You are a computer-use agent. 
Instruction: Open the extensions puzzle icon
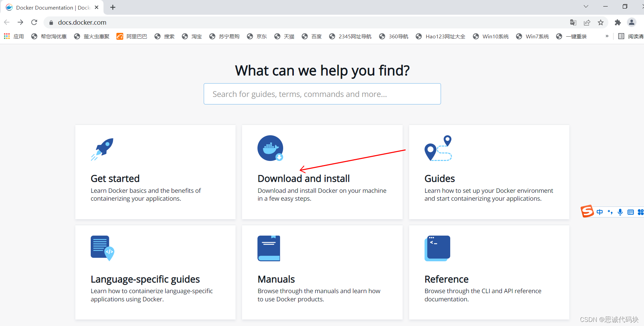pyautogui.click(x=618, y=22)
